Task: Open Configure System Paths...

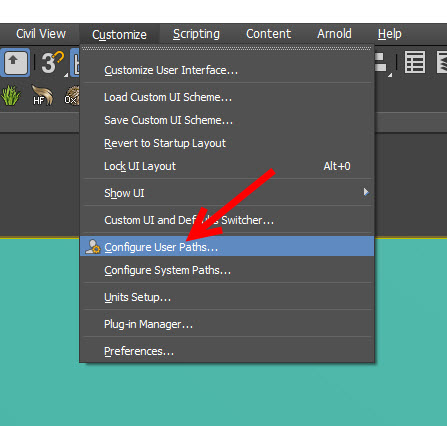Action: click(227, 270)
